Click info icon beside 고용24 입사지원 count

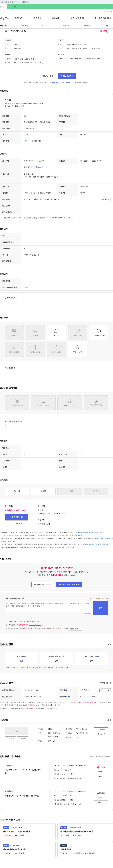(98, 656)
